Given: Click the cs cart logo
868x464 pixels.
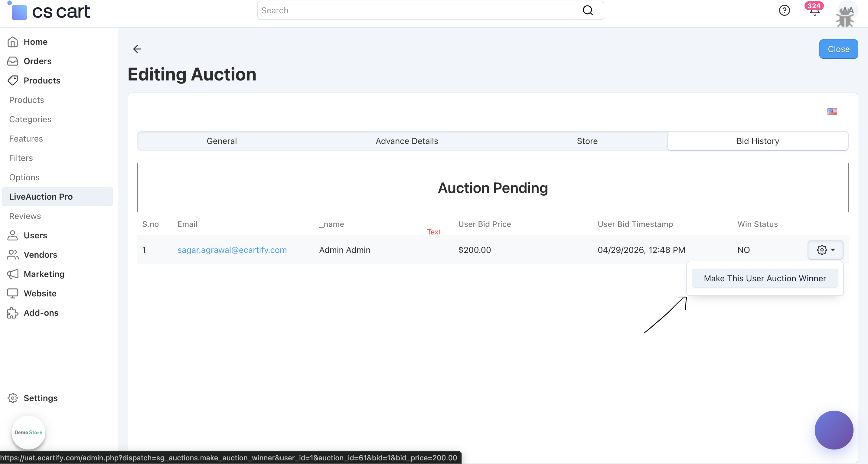Looking at the screenshot, I should pyautogui.click(x=49, y=11).
